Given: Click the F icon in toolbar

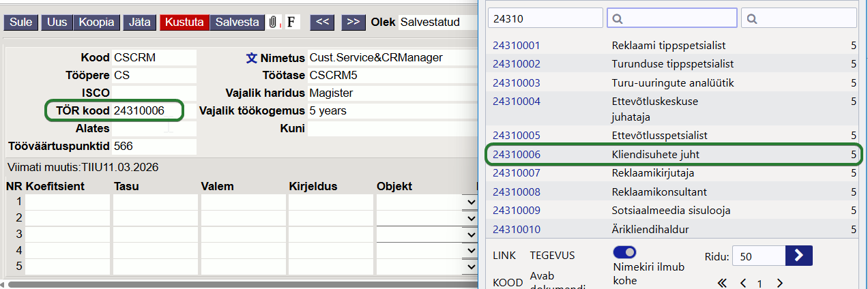Looking at the screenshot, I should [291, 22].
